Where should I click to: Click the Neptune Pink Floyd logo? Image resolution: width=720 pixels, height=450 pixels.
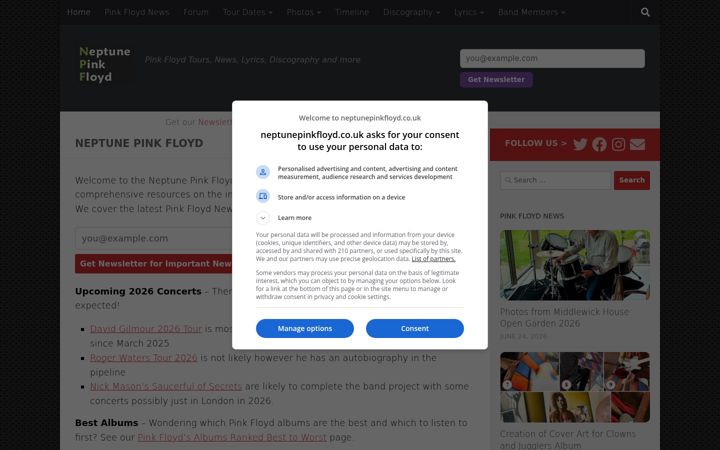click(x=106, y=64)
